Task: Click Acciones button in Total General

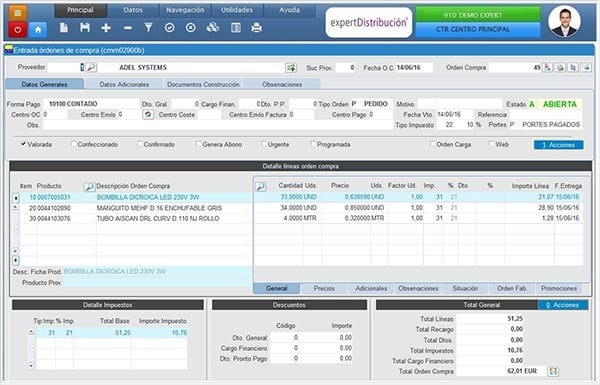Action: tap(563, 305)
